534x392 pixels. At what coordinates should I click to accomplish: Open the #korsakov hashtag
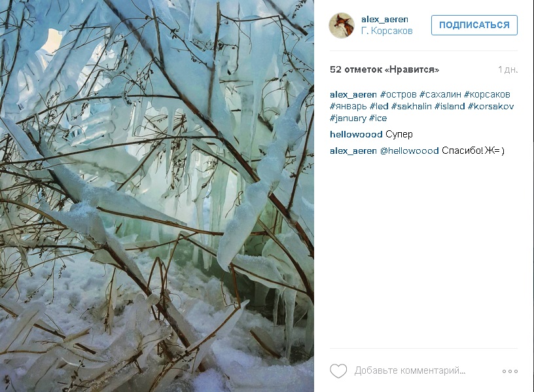click(490, 106)
